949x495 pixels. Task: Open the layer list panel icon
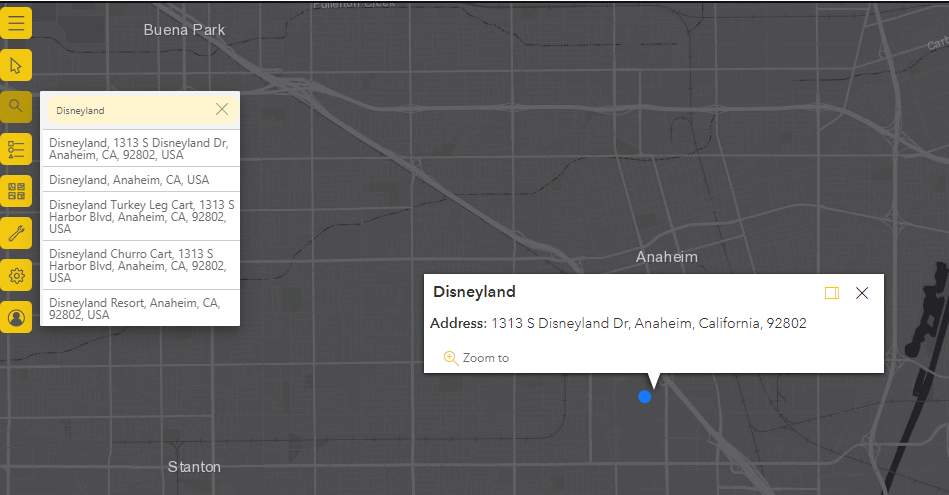click(x=16, y=149)
